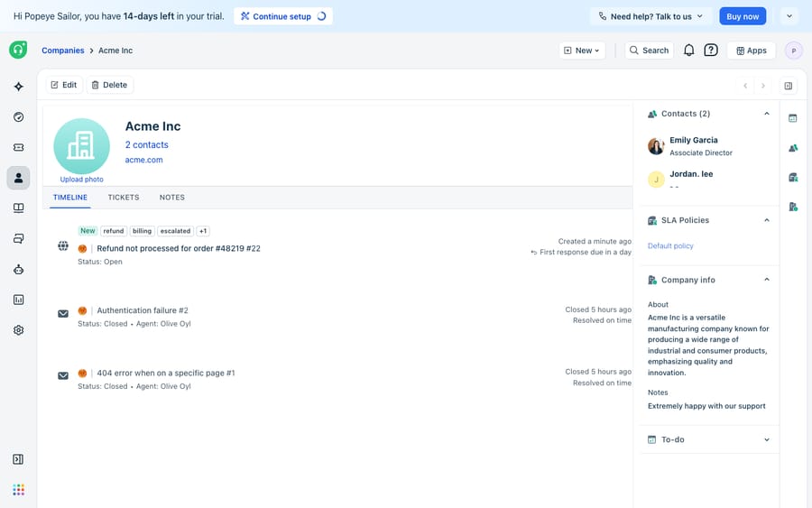Open the Apps button
The image size is (812, 508).
[751, 51]
